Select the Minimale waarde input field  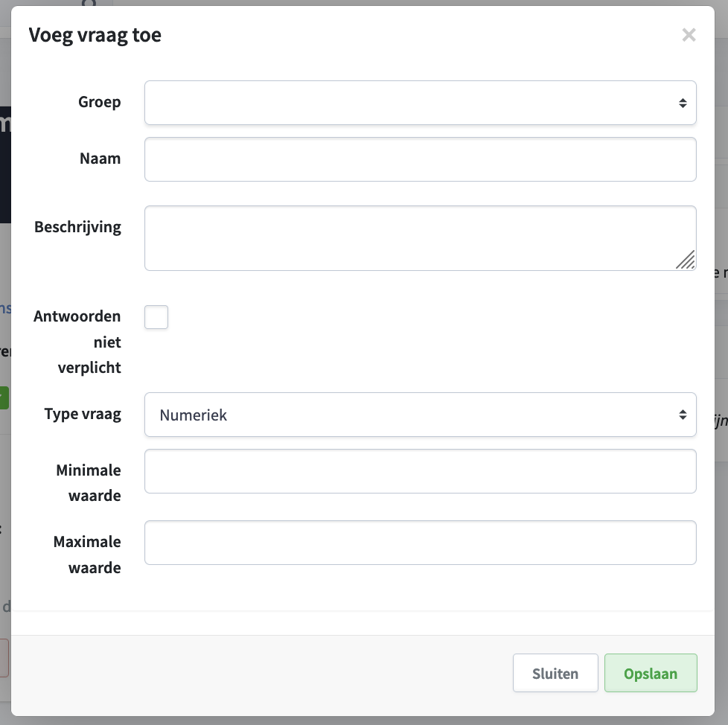click(420, 471)
